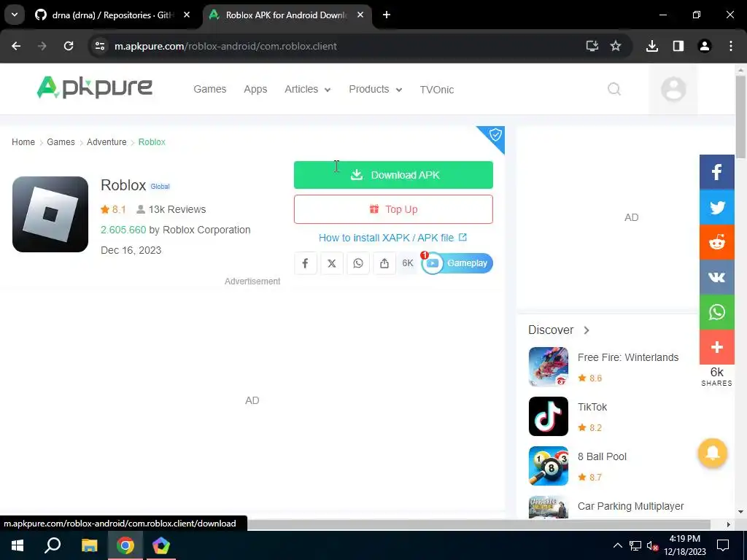
Task: Show hidden system tray icons
Action: point(617,545)
